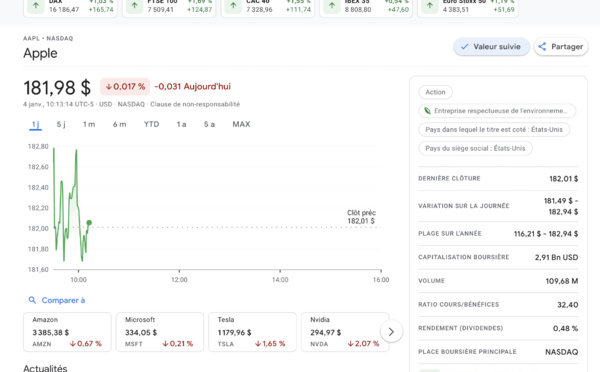600x372 pixels.
Task: Select the 1 a chart range
Action: pos(181,124)
